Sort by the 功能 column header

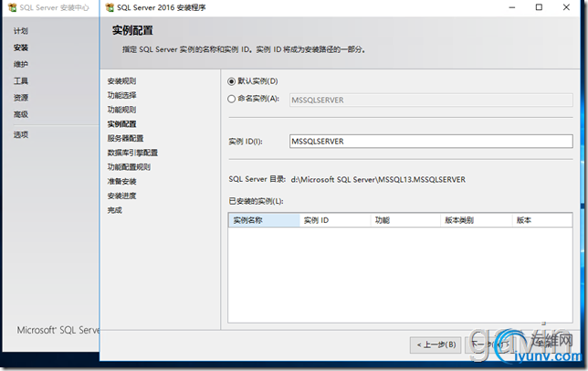tap(405, 220)
